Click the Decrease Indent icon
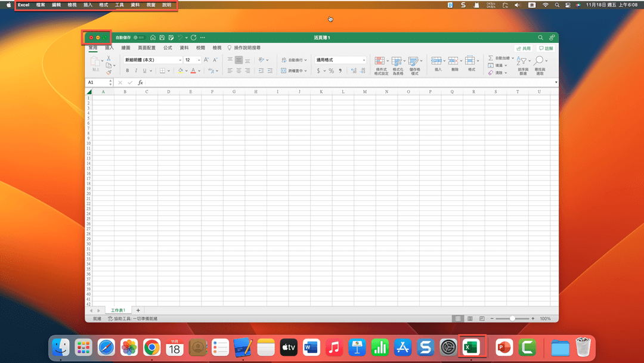Screen dimensions: 644x363 [261, 70]
